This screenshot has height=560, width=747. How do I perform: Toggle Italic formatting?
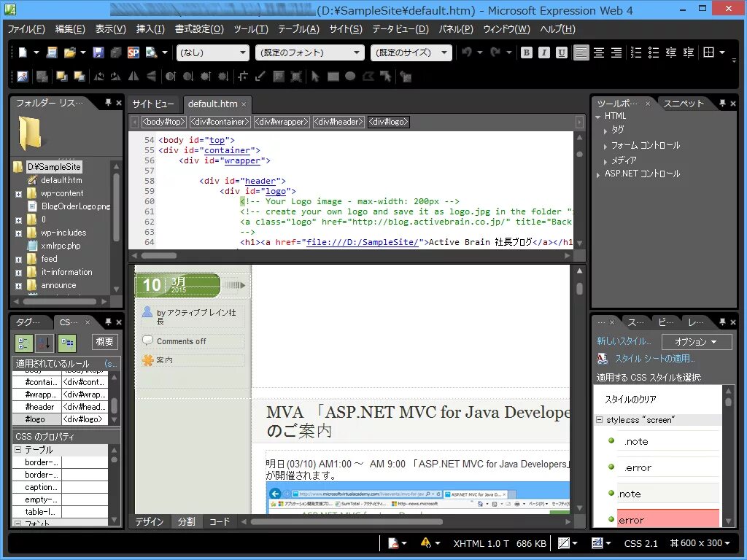point(544,52)
